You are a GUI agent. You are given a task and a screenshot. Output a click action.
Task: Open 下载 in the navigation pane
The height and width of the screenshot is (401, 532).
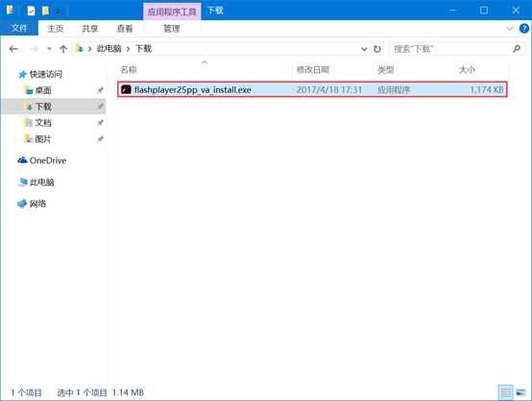click(x=43, y=106)
